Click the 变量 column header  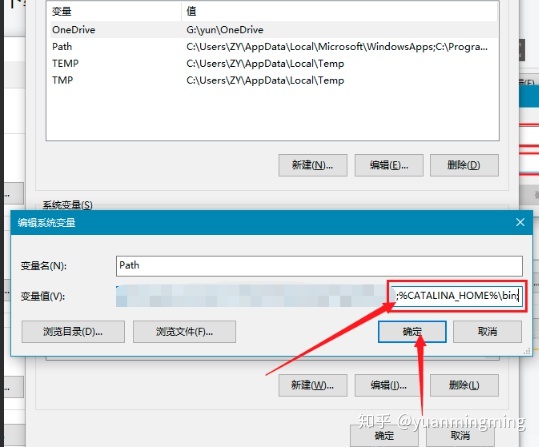pos(114,11)
